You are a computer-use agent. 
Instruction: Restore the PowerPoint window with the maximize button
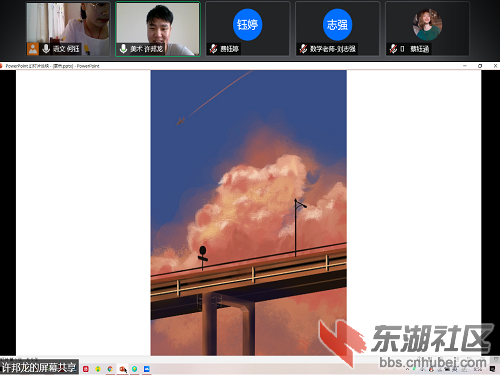point(480,66)
